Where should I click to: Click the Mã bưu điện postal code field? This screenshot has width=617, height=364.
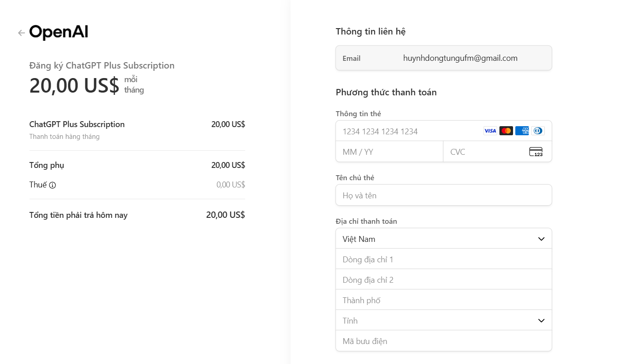(x=444, y=341)
